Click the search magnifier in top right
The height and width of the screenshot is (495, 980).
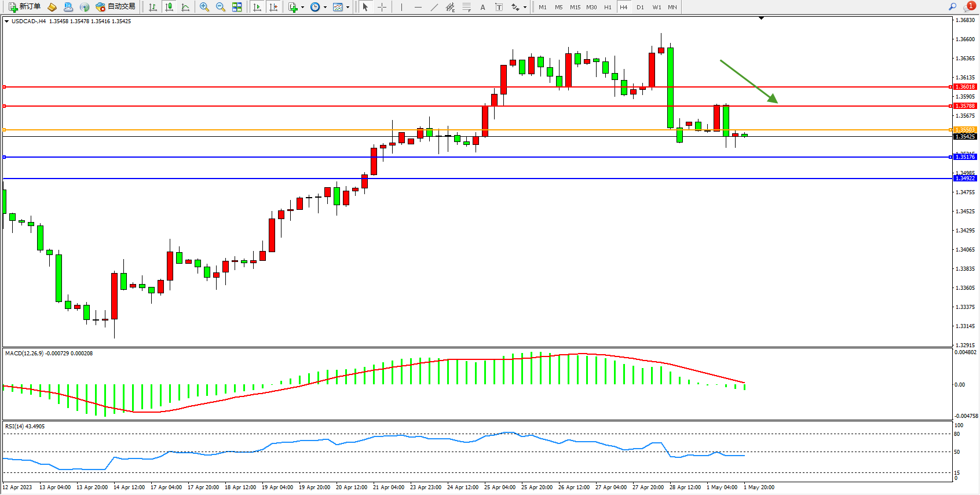952,7
